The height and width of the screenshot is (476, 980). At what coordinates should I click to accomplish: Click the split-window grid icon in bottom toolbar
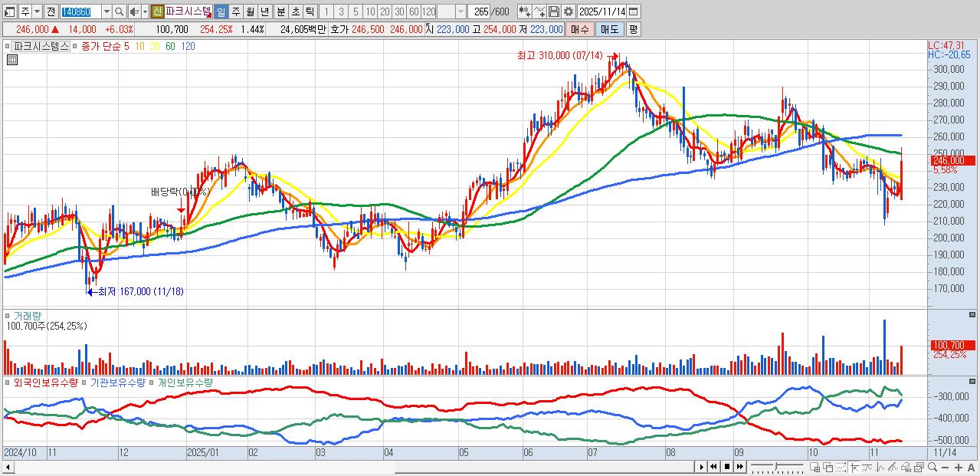tap(815, 468)
